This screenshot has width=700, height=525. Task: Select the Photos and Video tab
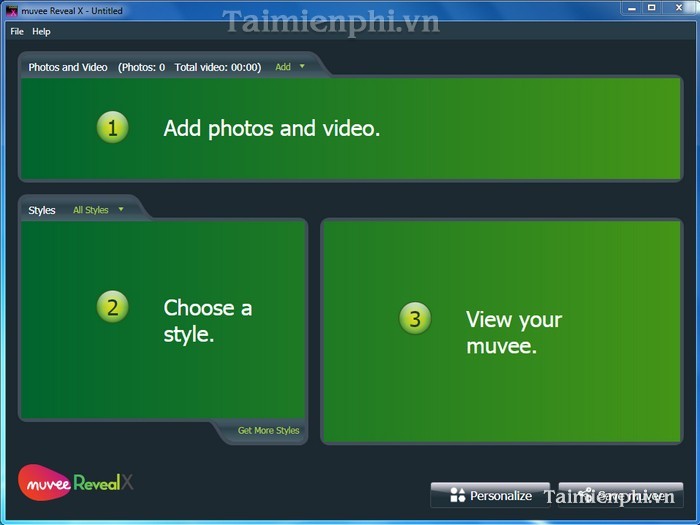point(68,68)
